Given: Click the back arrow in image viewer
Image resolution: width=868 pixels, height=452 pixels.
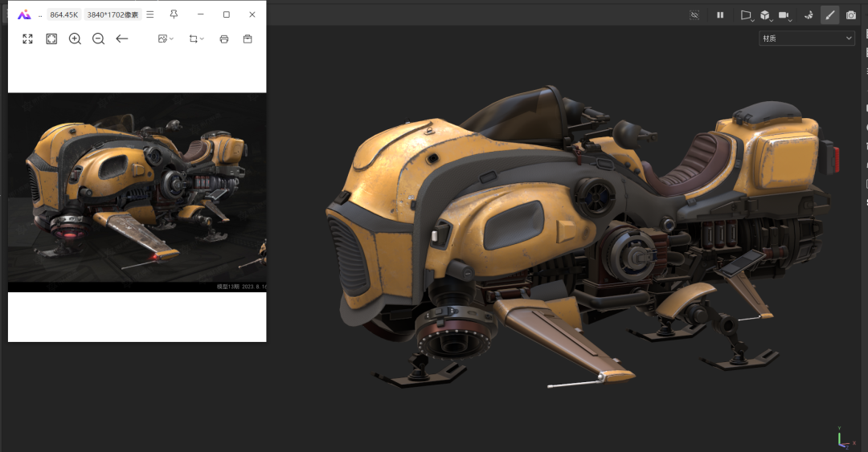Looking at the screenshot, I should (x=122, y=39).
